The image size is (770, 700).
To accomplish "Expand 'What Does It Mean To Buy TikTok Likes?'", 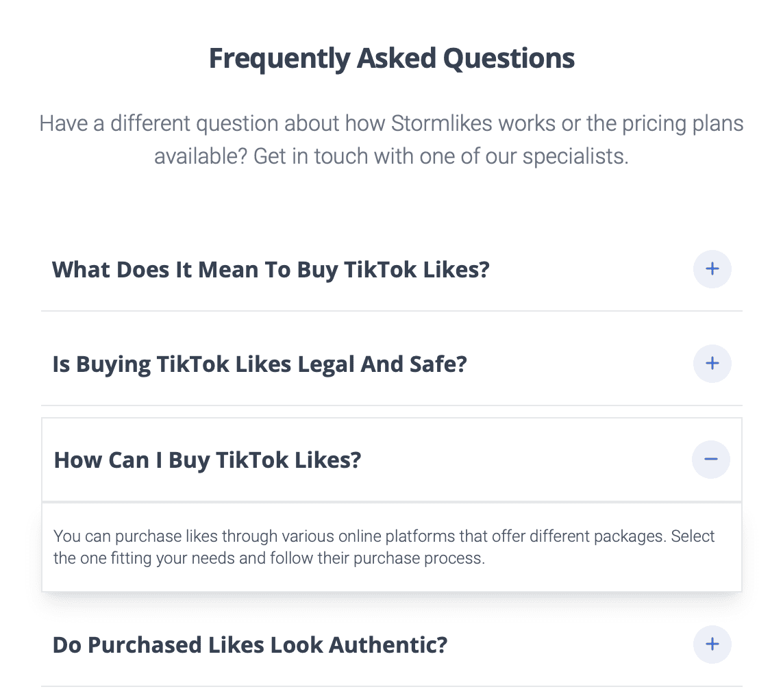I will [271, 269].
